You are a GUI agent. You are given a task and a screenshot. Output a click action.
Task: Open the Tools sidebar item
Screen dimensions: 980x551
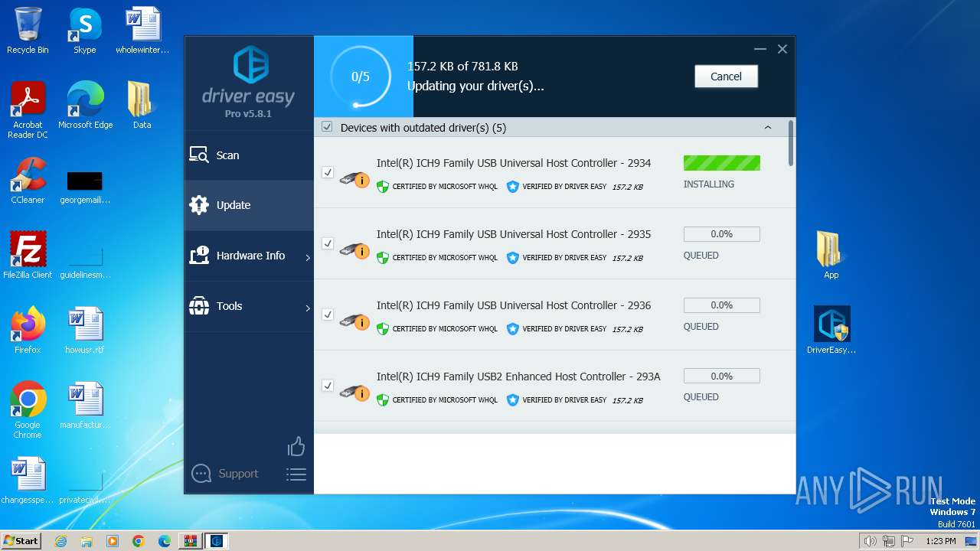pos(249,306)
